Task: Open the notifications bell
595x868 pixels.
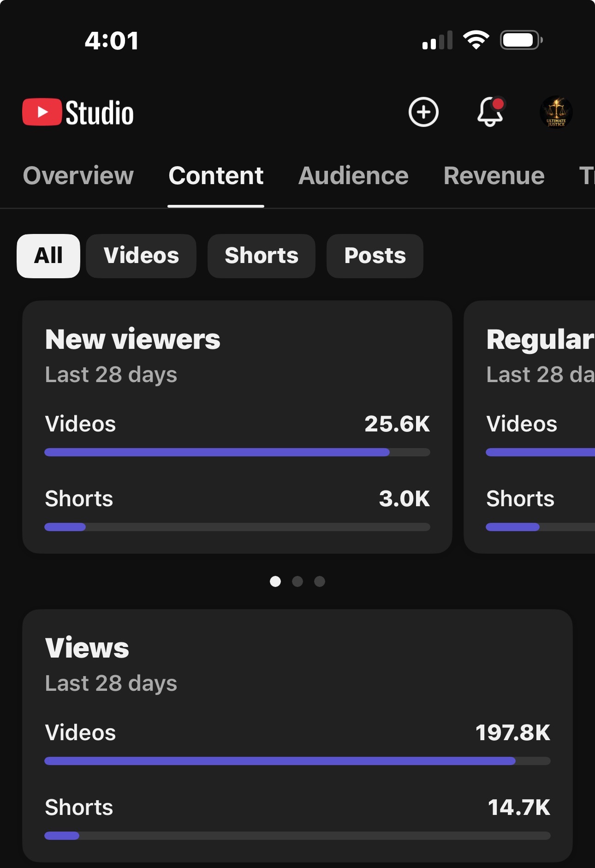Action: click(x=490, y=111)
